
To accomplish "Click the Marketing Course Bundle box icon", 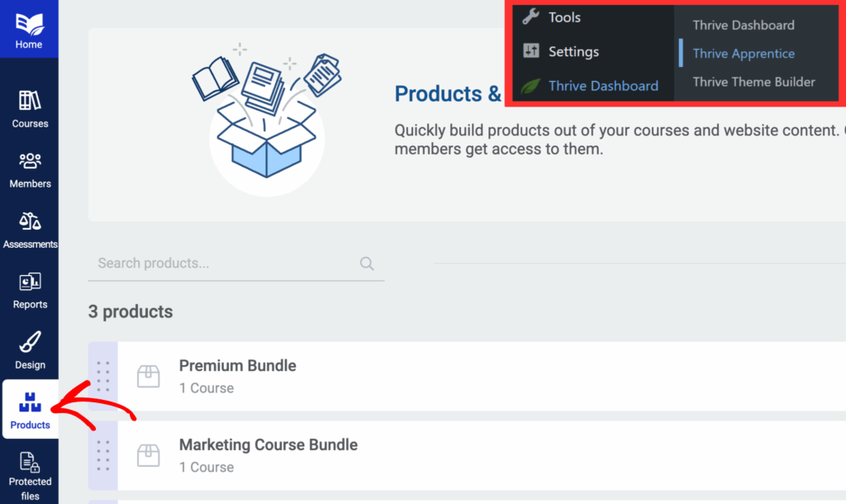I will coord(149,455).
